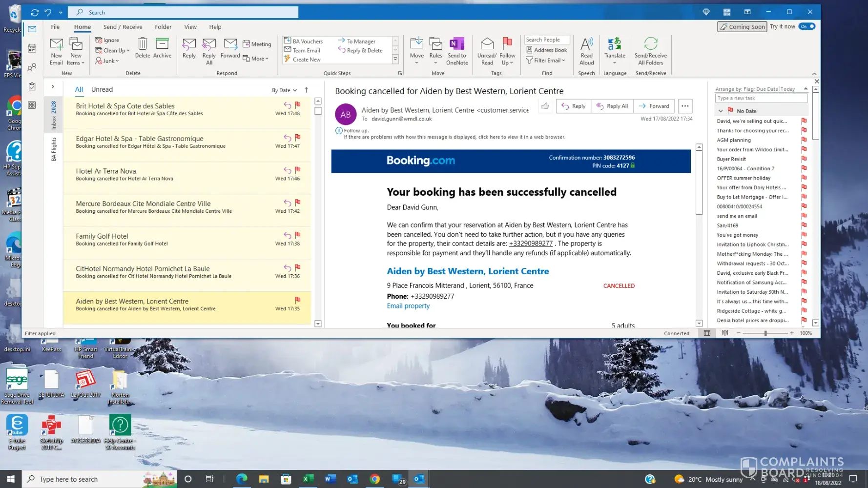Open Calendar from left sidebar
Viewport: 868px width, 488px height.
32,48
